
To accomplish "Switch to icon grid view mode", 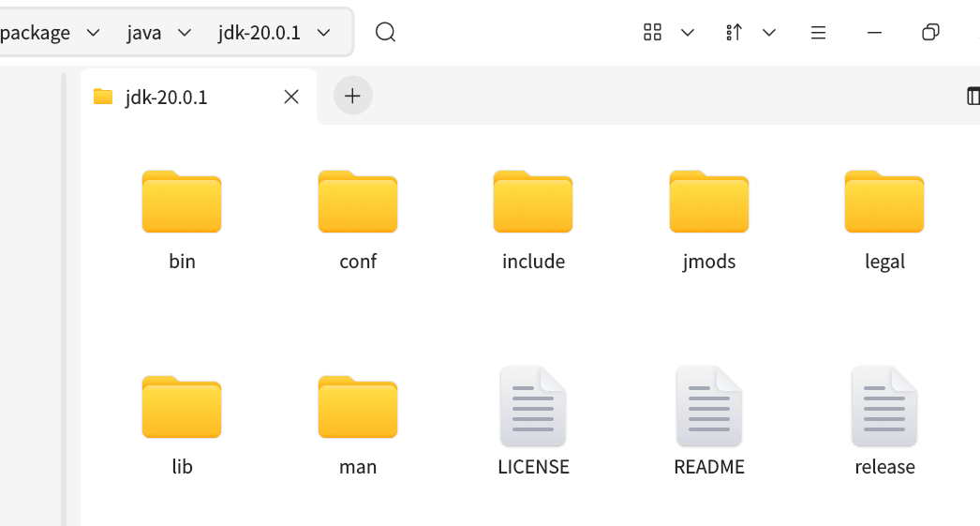I will coord(652,32).
